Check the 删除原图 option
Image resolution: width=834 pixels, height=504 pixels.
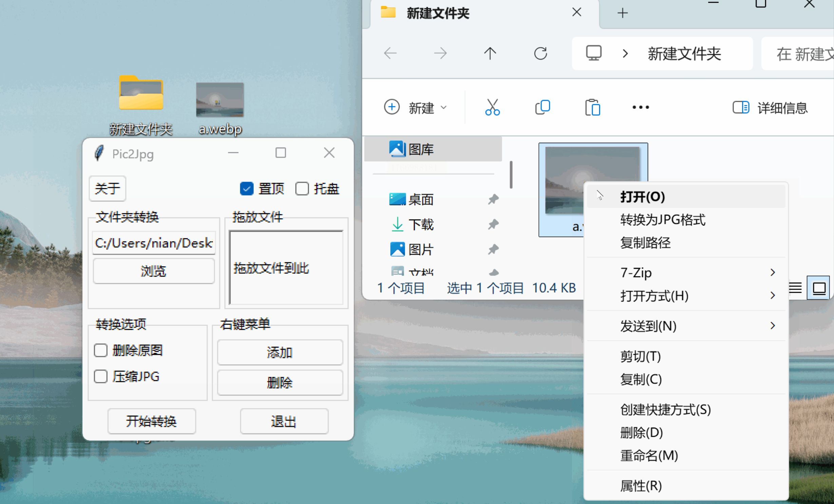(x=101, y=350)
